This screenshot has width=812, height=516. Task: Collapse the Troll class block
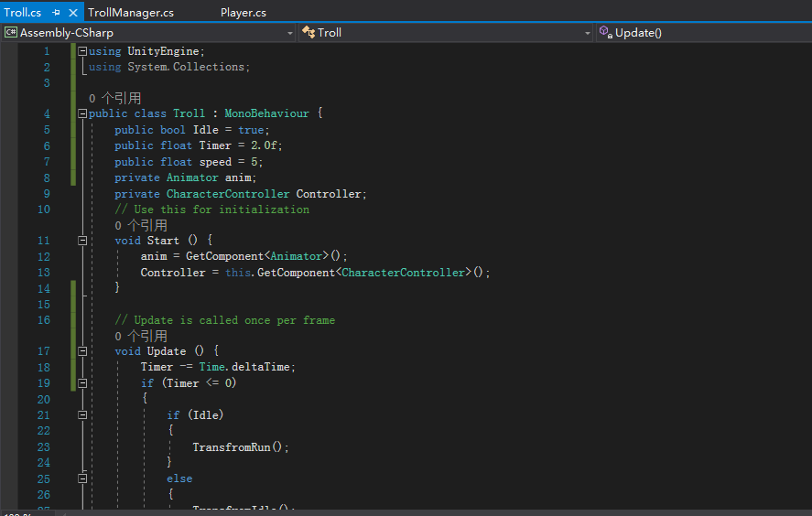(81, 113)
